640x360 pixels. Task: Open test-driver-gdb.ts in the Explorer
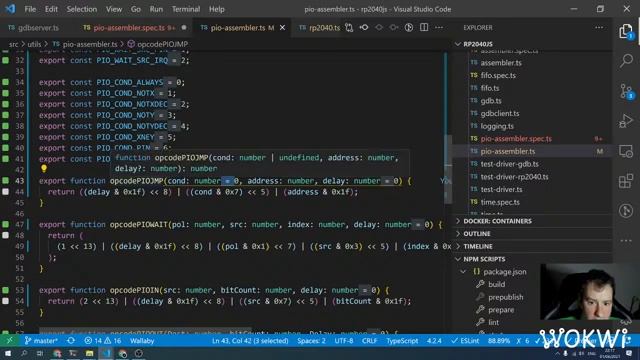(509, 164)
